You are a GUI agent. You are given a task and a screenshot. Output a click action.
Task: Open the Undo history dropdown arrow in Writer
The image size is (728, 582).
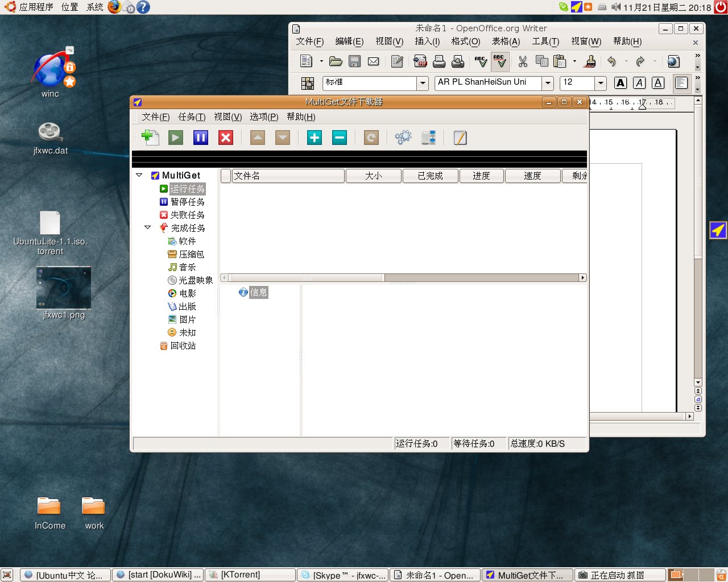[626, 61]
